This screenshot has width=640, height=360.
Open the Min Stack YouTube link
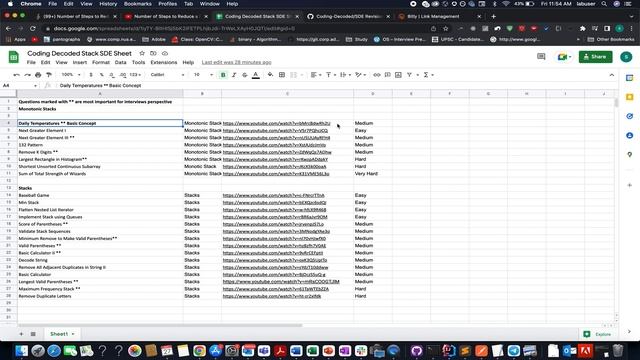pos(274,202)
